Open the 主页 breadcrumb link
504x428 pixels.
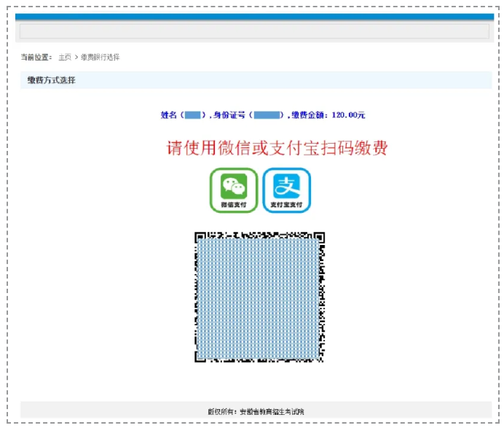point(65,58)
